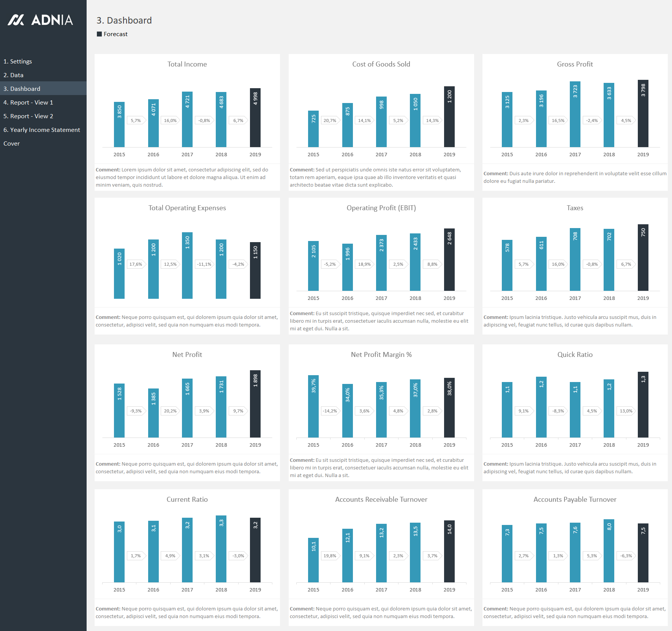Image resolution: width=672 pixels, height=631 pixels.
Task: Open Report - View 1
Action: click(28, 103)
